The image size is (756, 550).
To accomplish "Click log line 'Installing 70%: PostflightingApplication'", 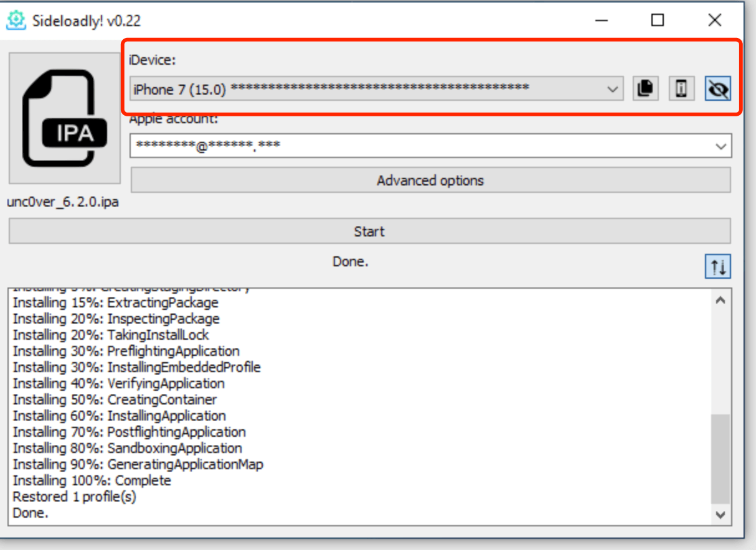I will click(130, 432).
